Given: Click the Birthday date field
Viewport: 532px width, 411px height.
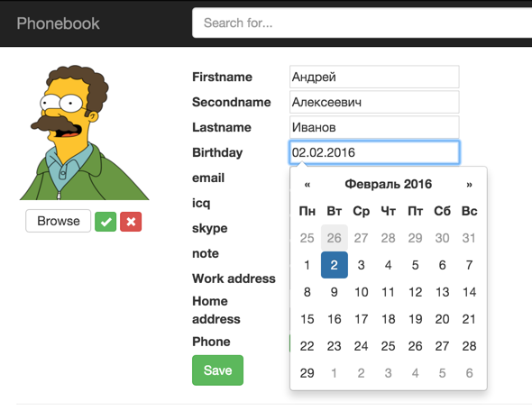Looking at the screenshot, I should [x=374, y=152].
